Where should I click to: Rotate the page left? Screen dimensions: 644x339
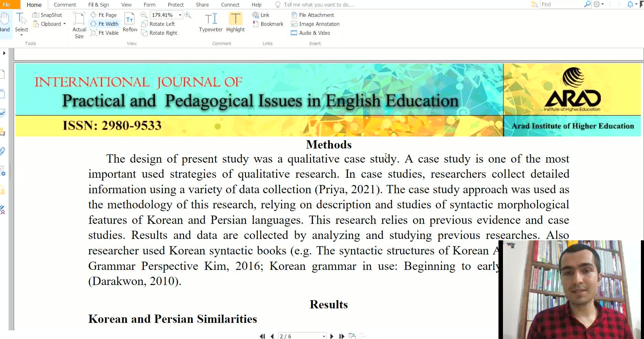pos(158,24)
